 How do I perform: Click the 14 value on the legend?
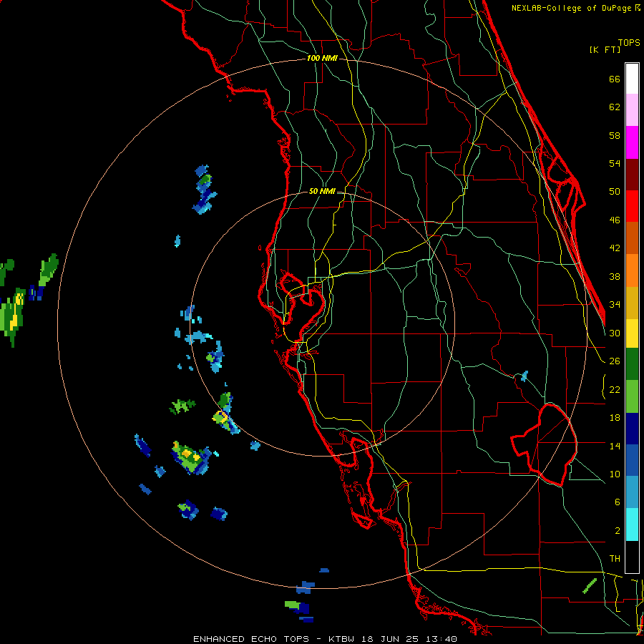point(615,446)
